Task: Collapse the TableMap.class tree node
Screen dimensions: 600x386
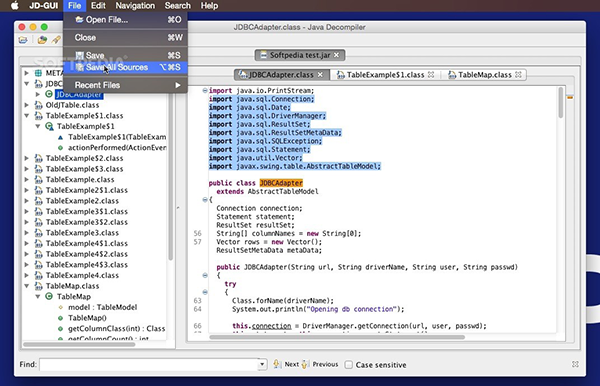Action: [26, 286]
